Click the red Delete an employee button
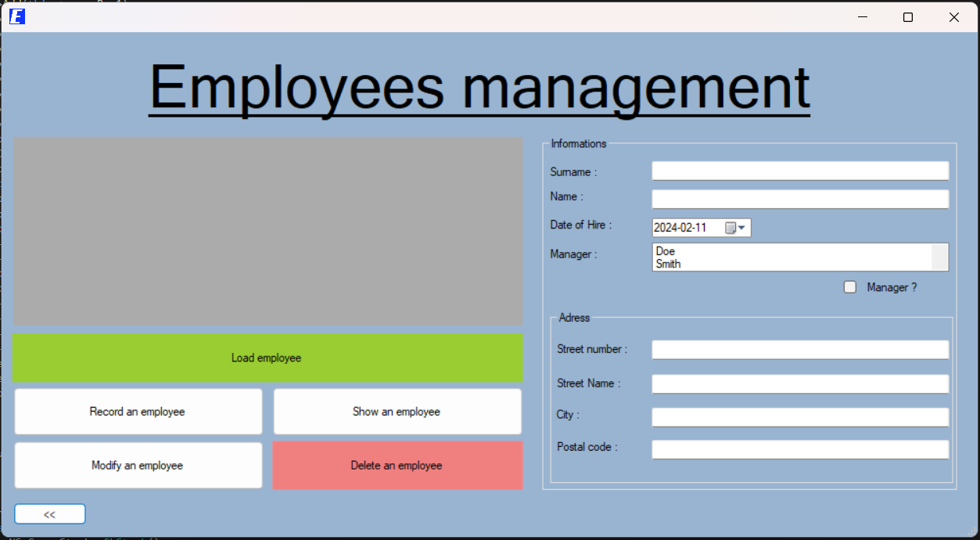This screenshot has width=980, height=540. pyautogui.click(x=397, y=466)
